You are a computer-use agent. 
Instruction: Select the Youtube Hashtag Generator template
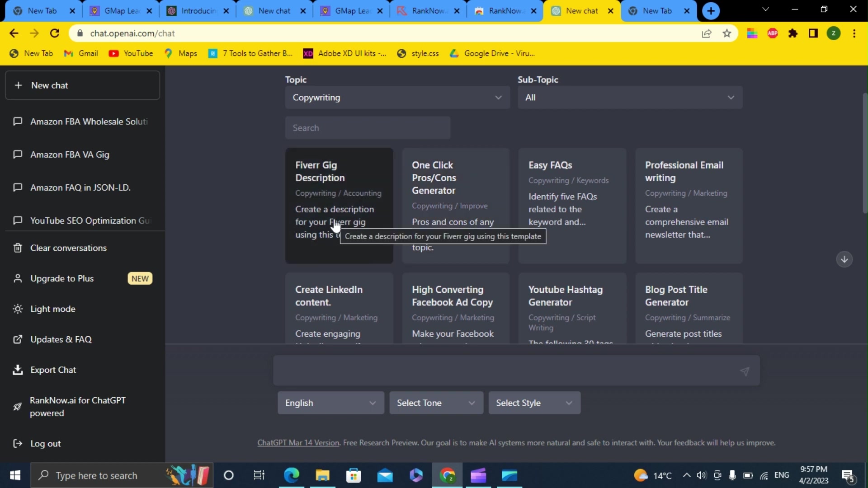[x=572, y=308]
